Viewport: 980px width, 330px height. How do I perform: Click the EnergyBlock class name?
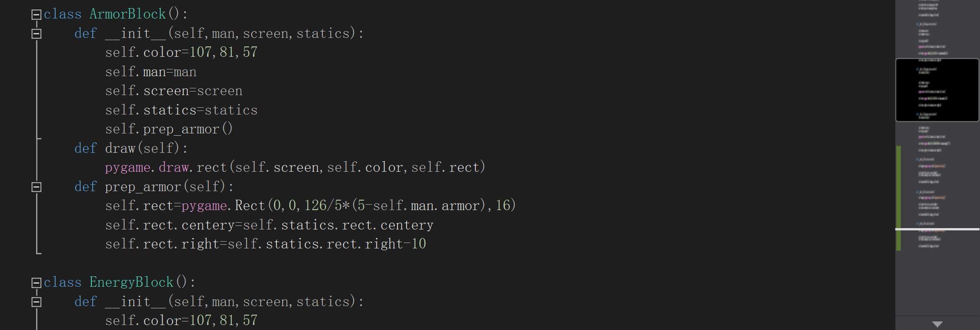click(x=131, y=282)
